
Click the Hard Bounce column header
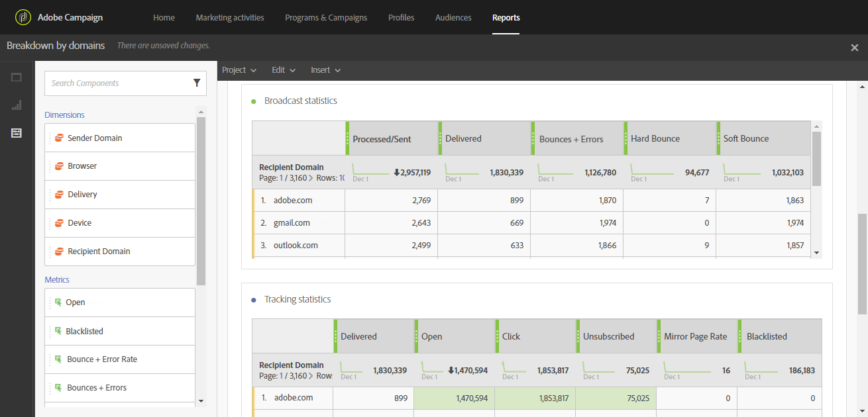click(655, 138)
